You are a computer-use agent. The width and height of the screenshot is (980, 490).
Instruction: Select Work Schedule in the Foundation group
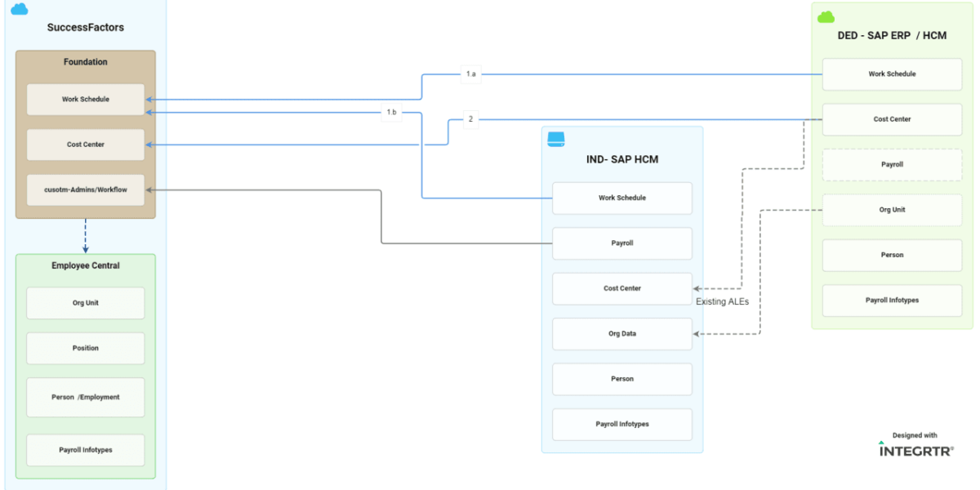86,100
